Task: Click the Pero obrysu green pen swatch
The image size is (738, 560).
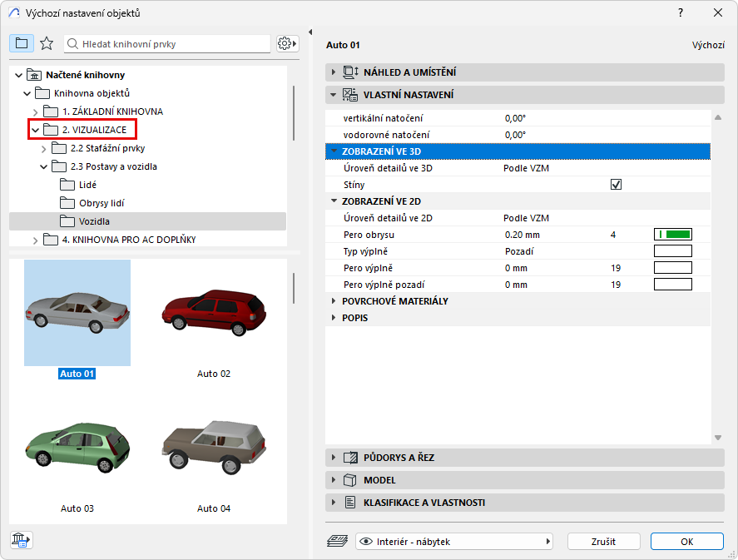Action: tap(673, 235)
